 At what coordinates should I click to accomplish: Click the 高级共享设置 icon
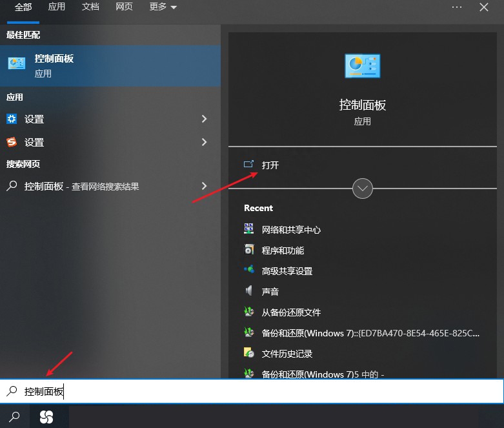click(x=249, y=269)
